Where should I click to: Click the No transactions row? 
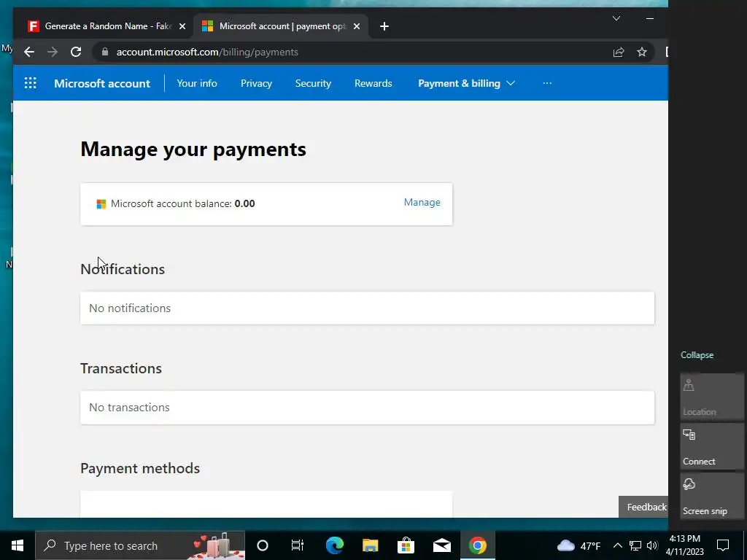pyautogui.click(x=368, y=408)
